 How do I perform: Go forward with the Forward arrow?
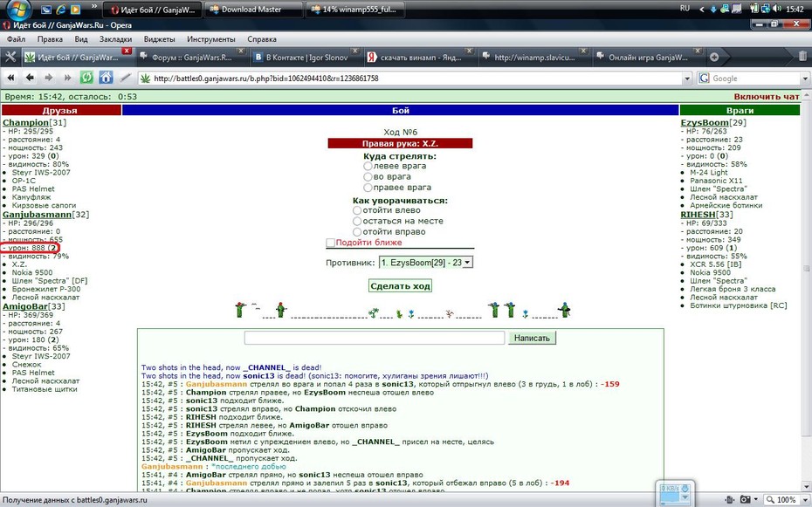(x=49, y=79)
